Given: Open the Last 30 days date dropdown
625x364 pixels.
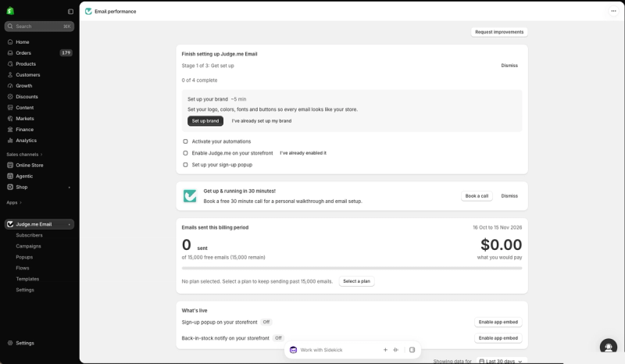Looking at the screenshot, I should [x=502, y=361].
